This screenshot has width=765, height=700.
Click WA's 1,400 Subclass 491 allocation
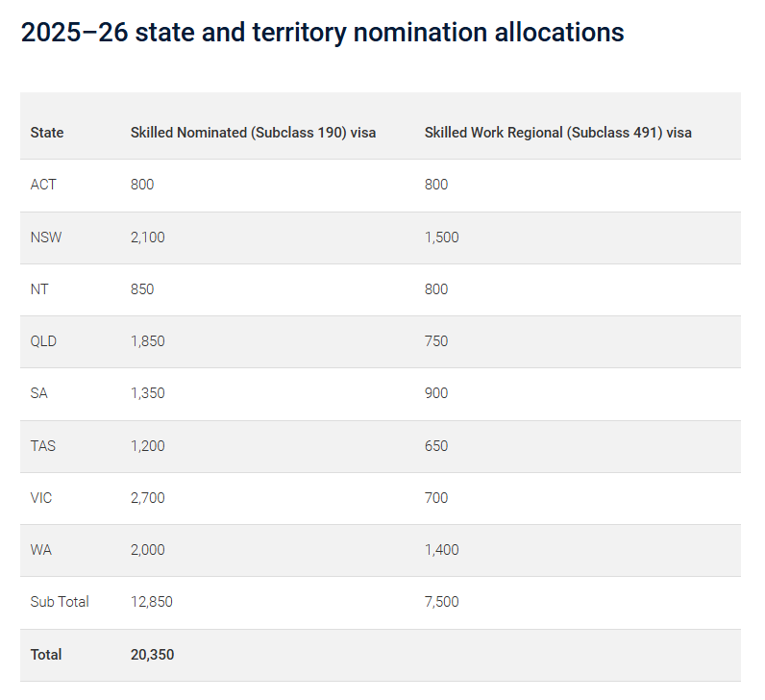(441, 550)
